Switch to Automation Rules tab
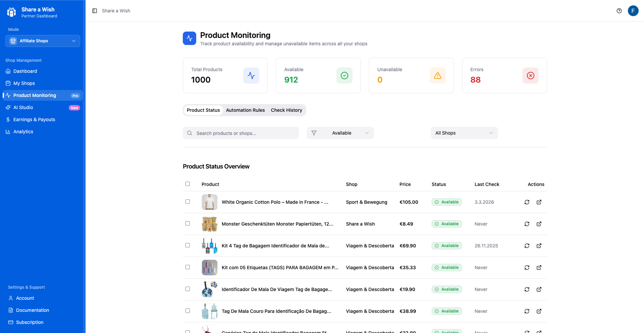The image size is (644, 333). pos(245,110)
